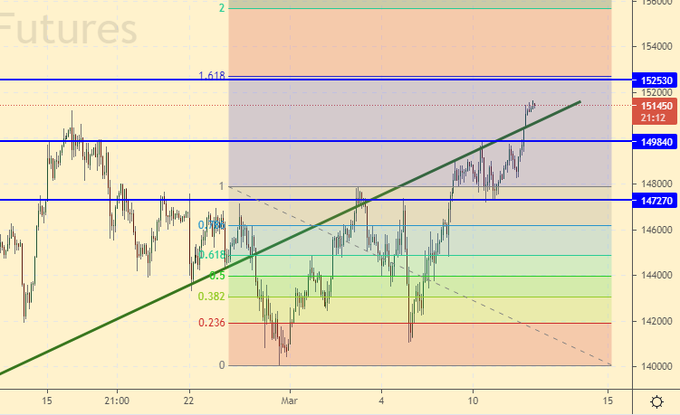The width and height of the screenshot is (680, 415).
Task: Click the 0.5 Fibonacci level label
Action: (216, 275)
